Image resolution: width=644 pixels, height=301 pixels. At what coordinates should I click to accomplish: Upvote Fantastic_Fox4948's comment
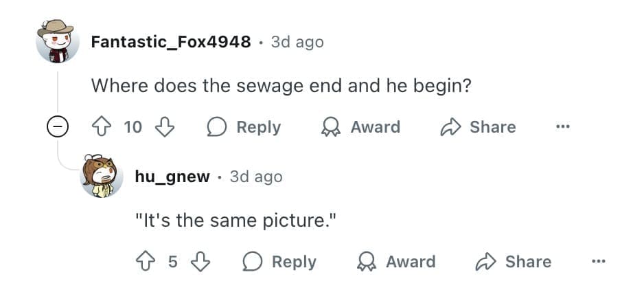click(x=103, y=127)
